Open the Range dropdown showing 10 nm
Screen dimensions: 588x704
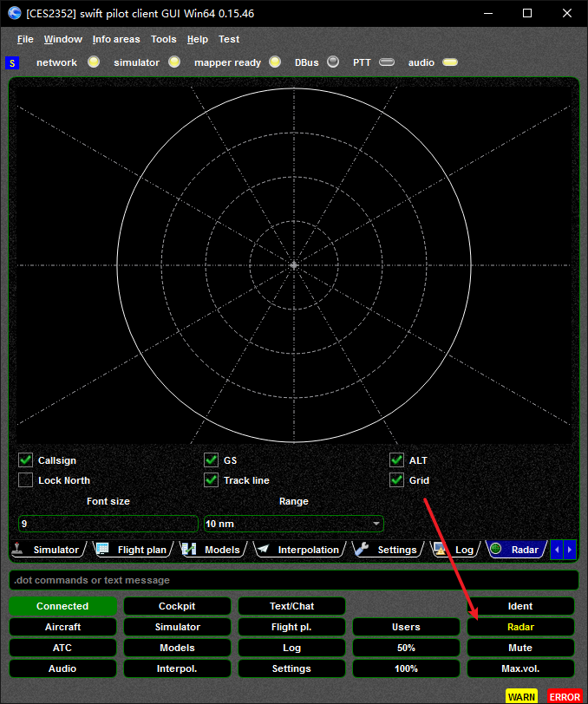tap(293, 524)
